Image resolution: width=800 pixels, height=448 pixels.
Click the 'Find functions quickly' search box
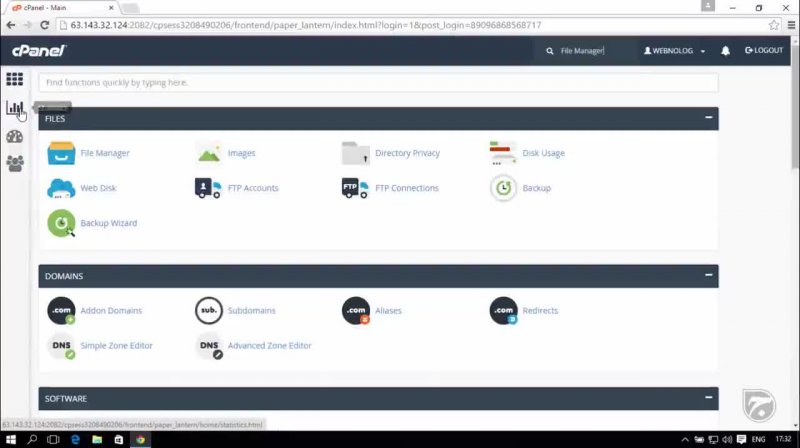click(378, 82)
